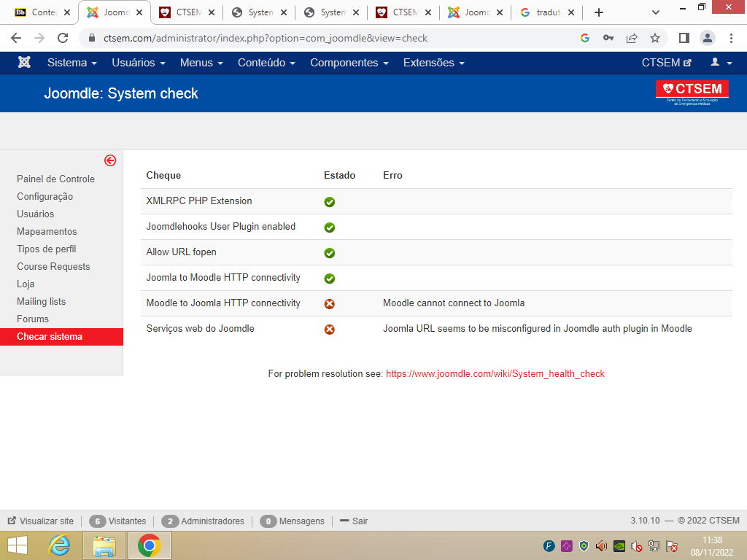Expand the Componentes menu
The image size is (747, 560).
click(349, 63)
